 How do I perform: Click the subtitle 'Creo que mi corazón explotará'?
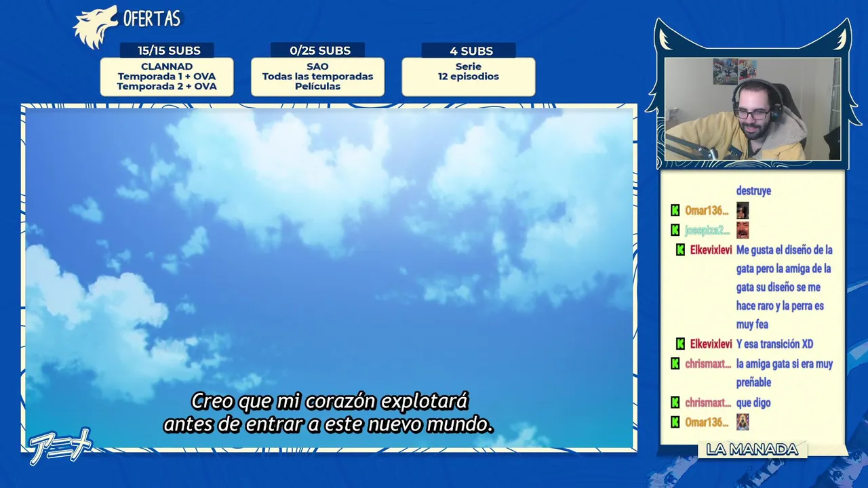click(x=330, y=401)
